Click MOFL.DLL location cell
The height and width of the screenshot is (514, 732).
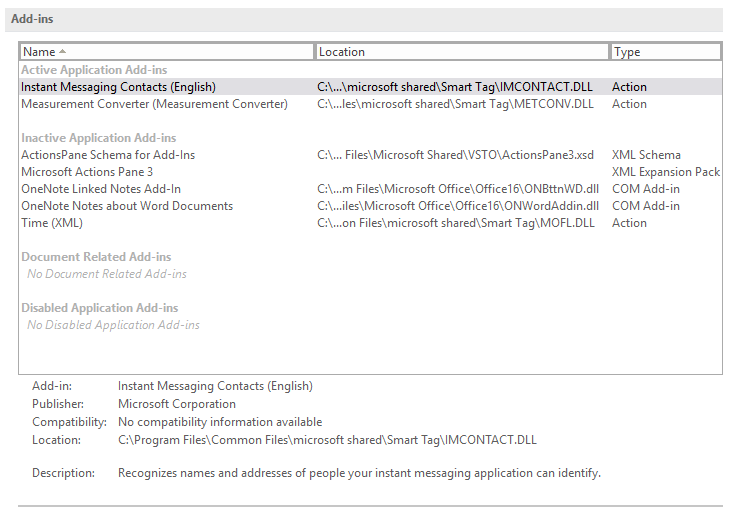pyautogui.click(x=456, y=223)
